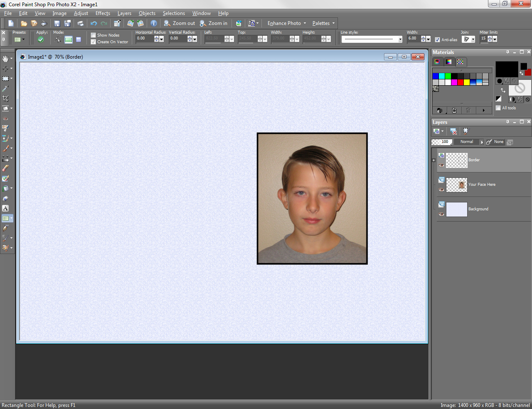Screen dimensions: 532x409
Task: Click the Save icon in toolbar
Action: click(57, 23)
